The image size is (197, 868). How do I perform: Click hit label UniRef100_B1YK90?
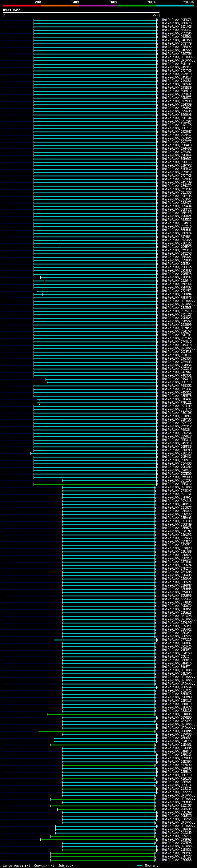[x=176, y=765]
